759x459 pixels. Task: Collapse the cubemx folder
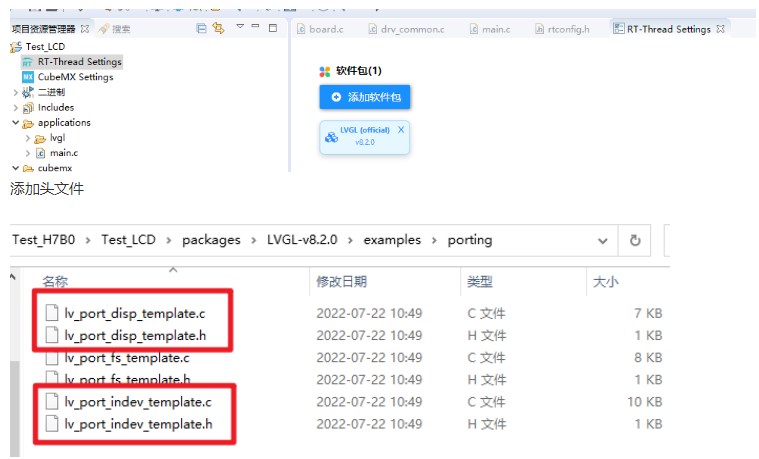coord(15,168)
